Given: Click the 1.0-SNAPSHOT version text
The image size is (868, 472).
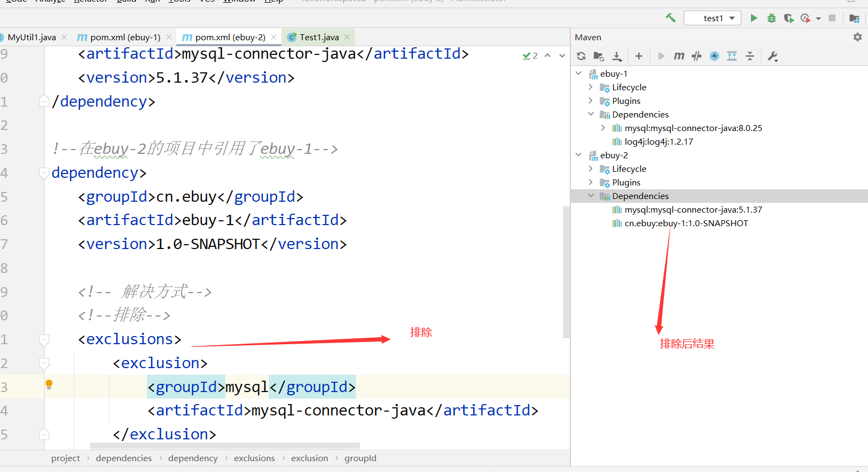Looking at the screenshot, I should click(208, 244).
